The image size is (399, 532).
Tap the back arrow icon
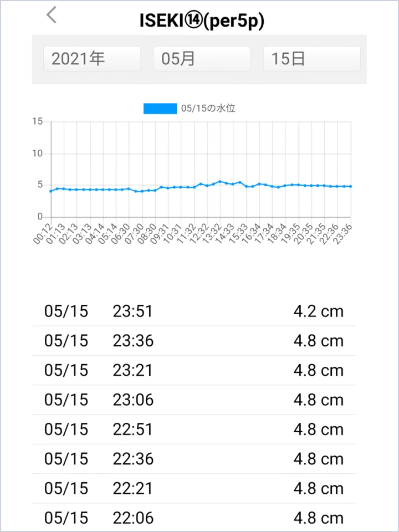[52, 16]
